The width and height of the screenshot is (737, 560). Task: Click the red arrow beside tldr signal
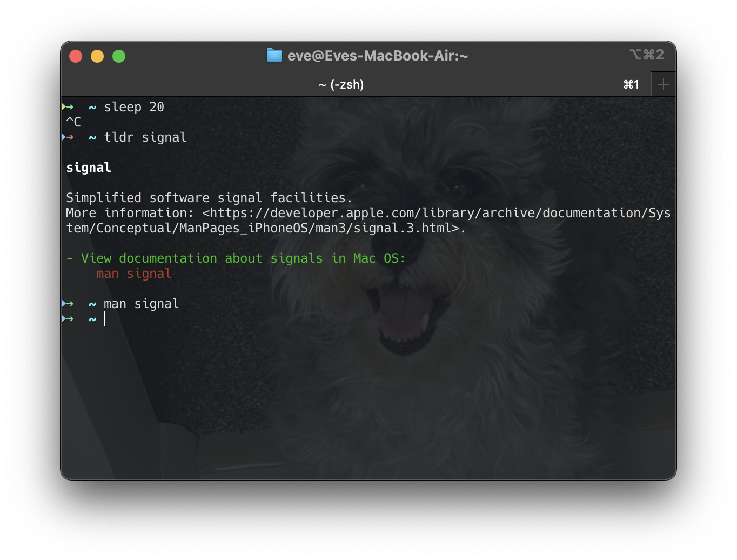pyautogui.click(x=70, y=137)
